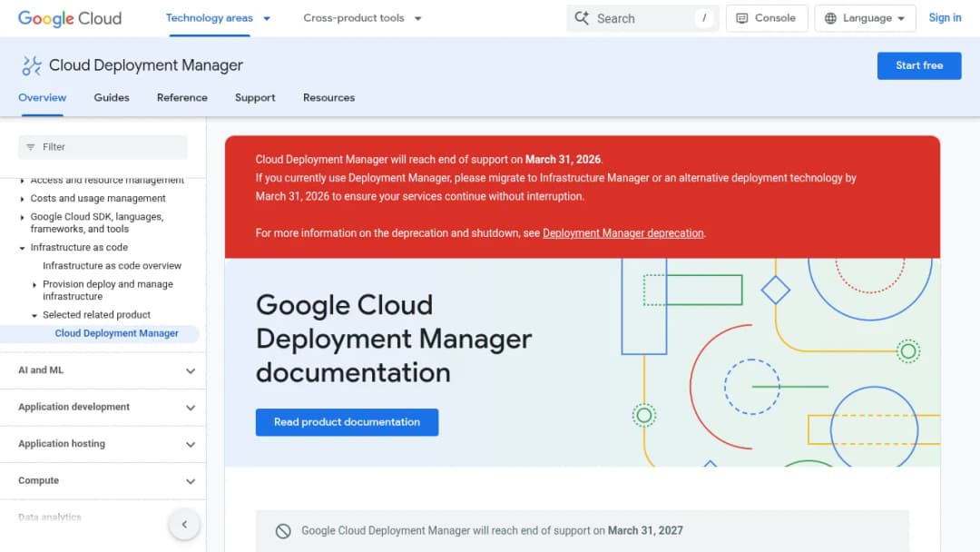Click the Google Cloud logo
Viewport: 980px width, 552px height.
pyautogui.click(x=70, y=18)
